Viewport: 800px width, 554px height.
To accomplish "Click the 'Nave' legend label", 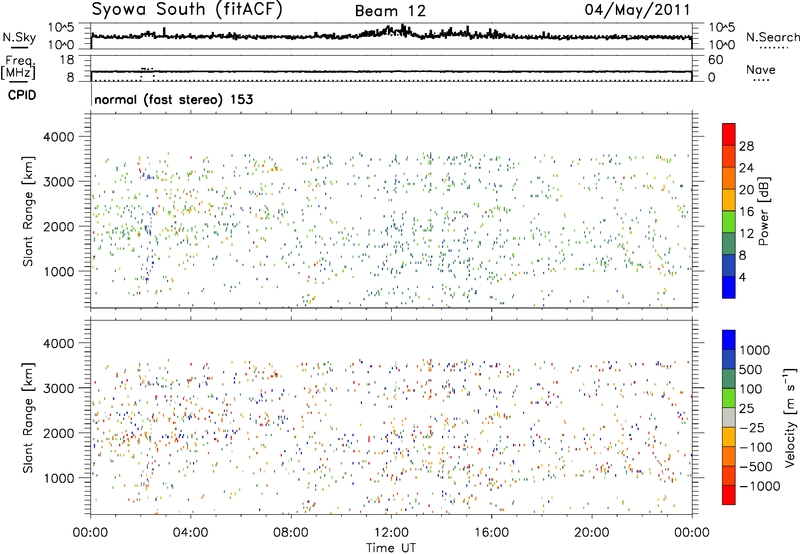I will [761, 70].
